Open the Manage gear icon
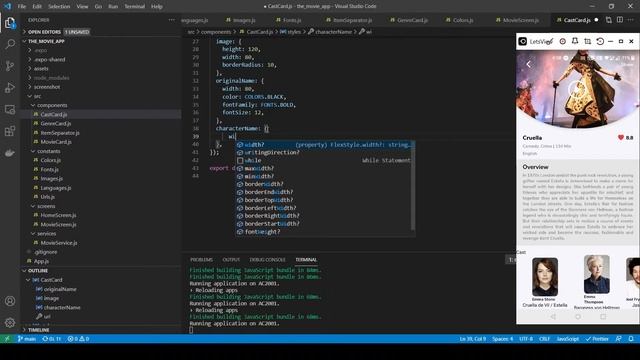The image size is (640, 360). pos(10,322)
